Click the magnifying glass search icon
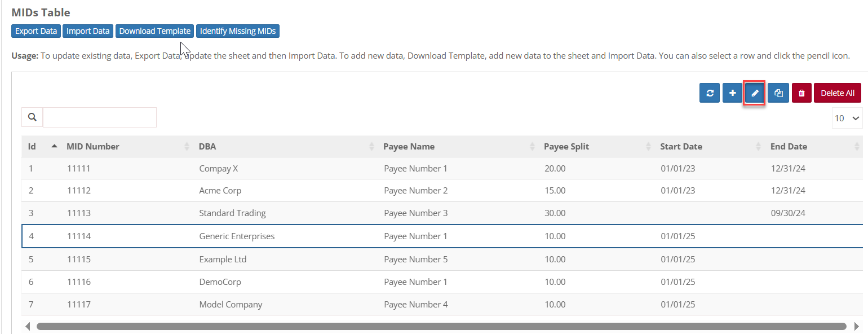The width and height of the screenshot is (868, 334). point(32,117)
